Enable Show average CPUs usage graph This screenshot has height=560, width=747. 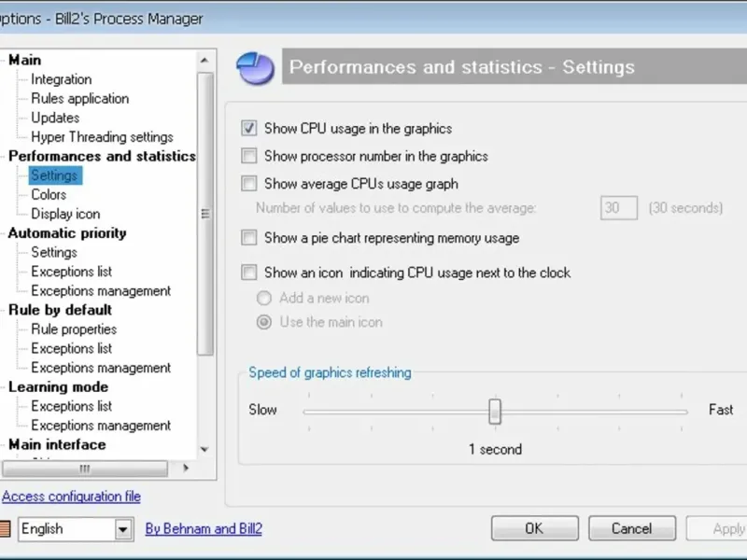(248, 183)
